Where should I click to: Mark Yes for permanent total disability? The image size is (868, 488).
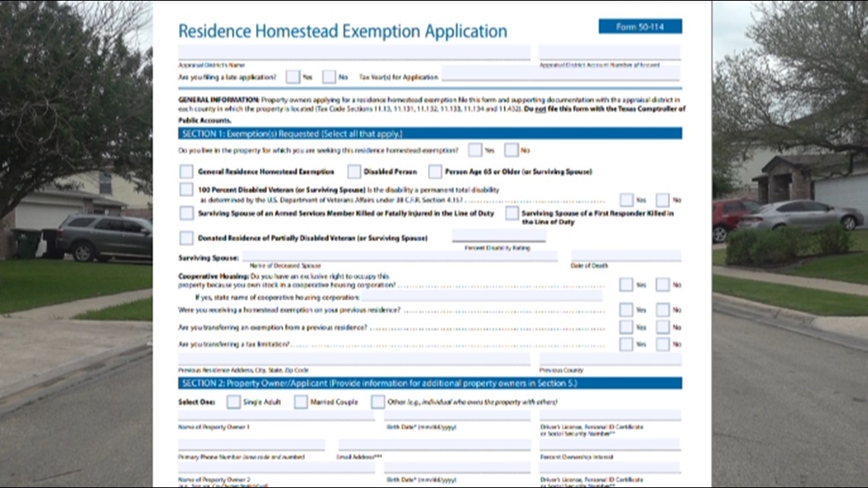(x=627, y=199)
